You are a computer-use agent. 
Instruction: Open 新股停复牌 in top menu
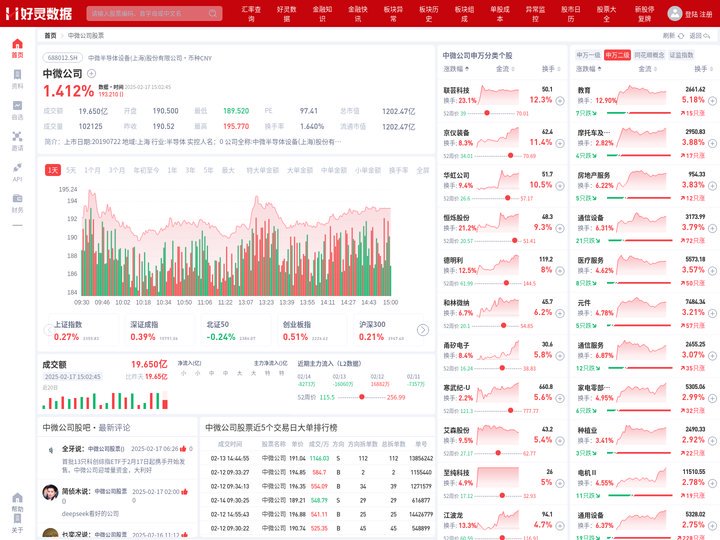pos(645,14)
